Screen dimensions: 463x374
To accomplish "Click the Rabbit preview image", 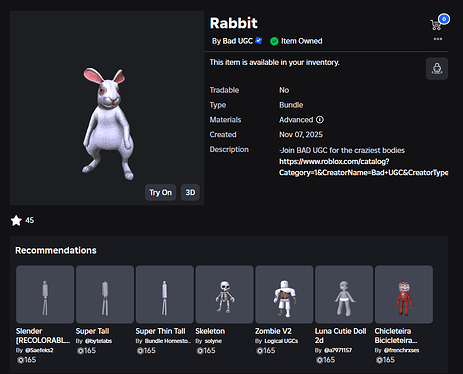I will (107, 108).
